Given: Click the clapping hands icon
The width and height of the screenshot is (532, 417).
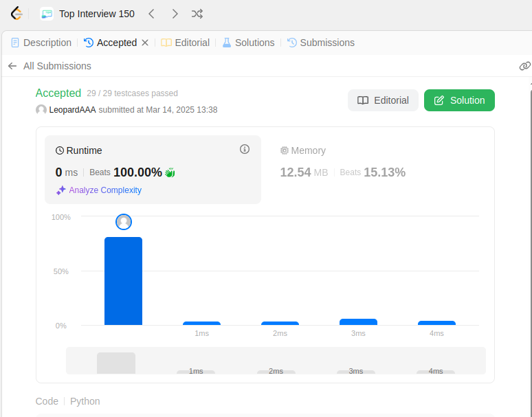Looking at the screenshot, I should (x=170, y=172).
